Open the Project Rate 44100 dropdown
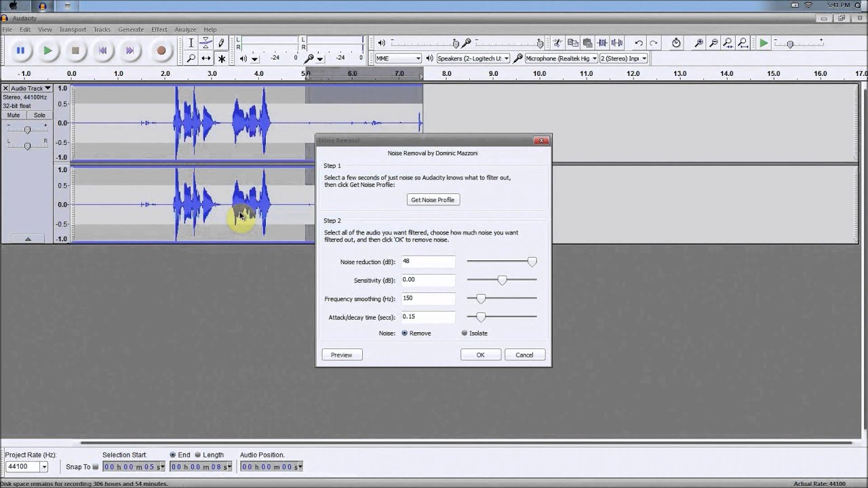Screen dimensions: 868x488 click(44, 466)
